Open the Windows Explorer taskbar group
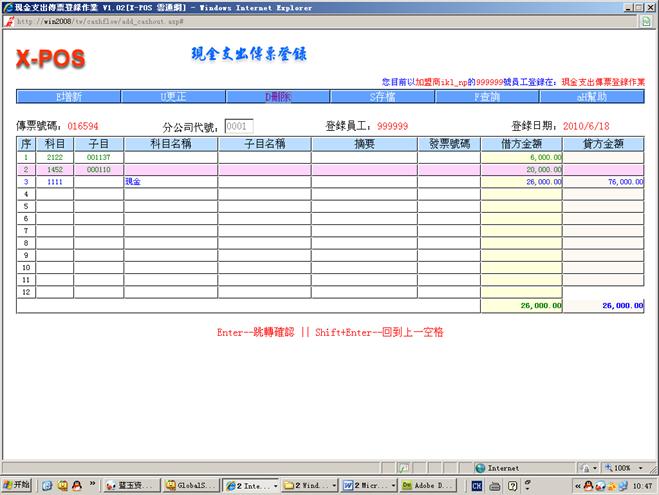Screen dimensions: 659x495 (x=306, y=485)
